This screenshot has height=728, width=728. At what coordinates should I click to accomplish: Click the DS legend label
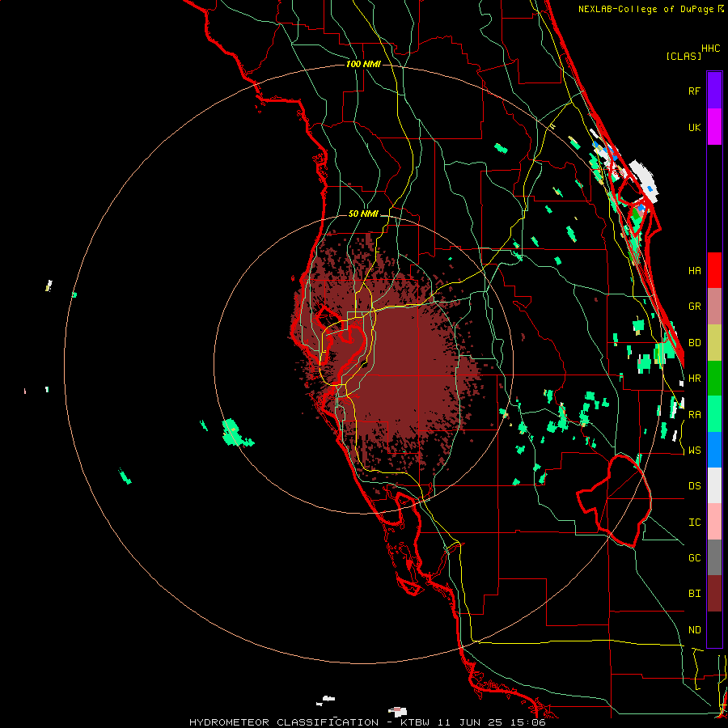click(694, 486)
